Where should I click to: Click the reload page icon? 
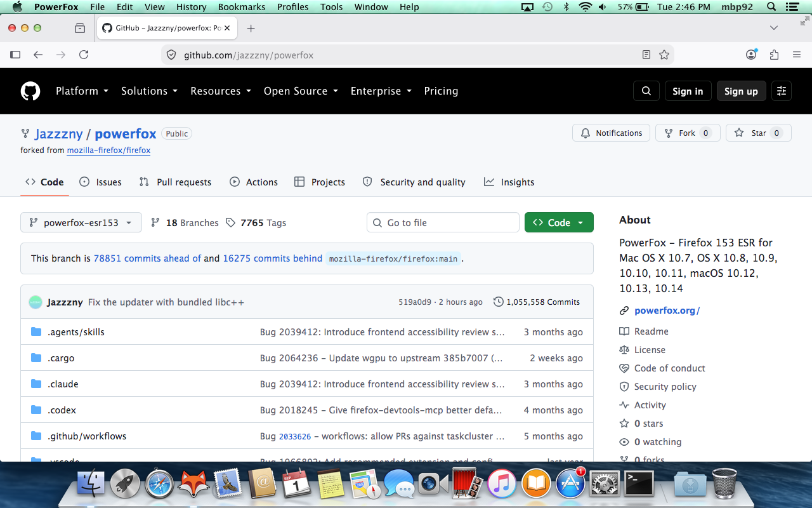pos(84,55)
